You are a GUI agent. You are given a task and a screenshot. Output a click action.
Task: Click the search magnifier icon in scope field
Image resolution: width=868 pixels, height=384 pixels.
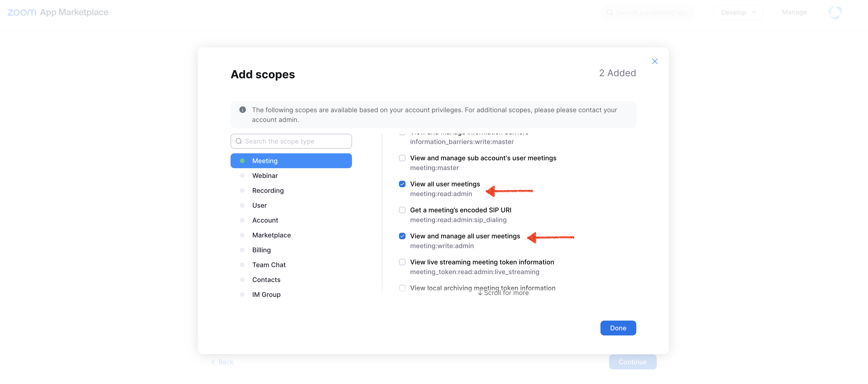[x=238, y=141]
